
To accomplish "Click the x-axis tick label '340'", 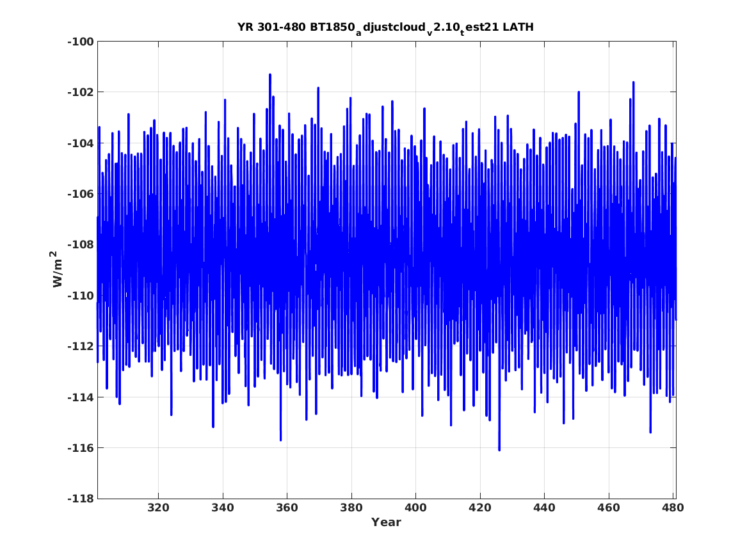I will pyautogui.click(x=223, y=508).
